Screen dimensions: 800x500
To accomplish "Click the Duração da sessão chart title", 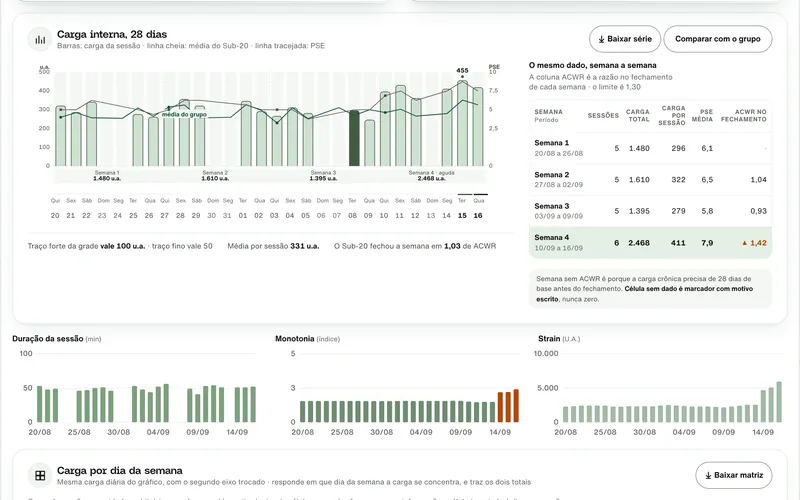I will 57,339.
